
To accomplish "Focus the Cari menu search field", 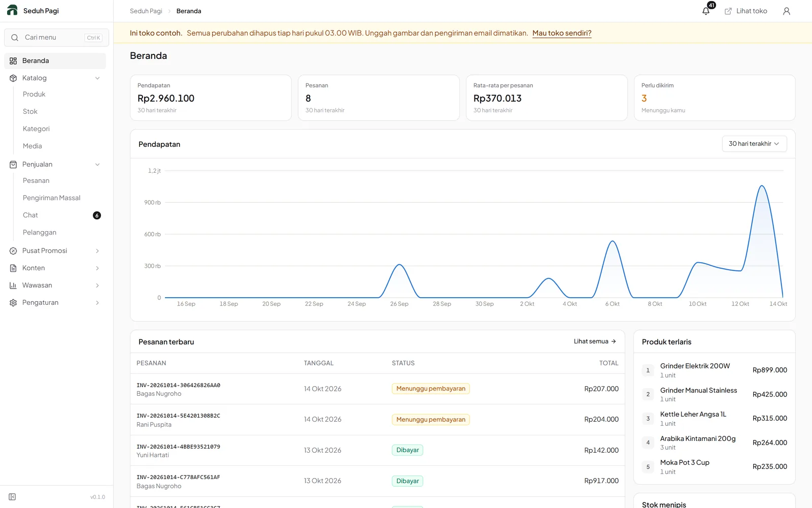I will point(56,38).
